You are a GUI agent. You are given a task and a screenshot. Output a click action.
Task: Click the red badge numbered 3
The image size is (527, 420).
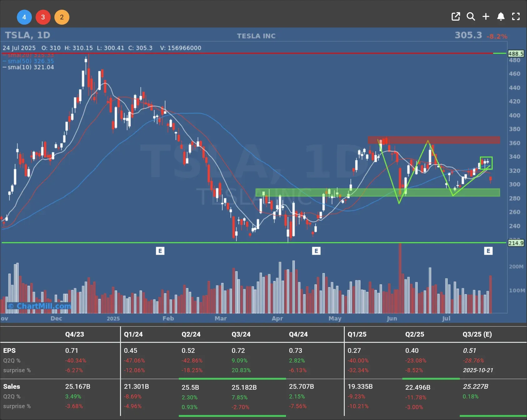click(x=43, y=17)
